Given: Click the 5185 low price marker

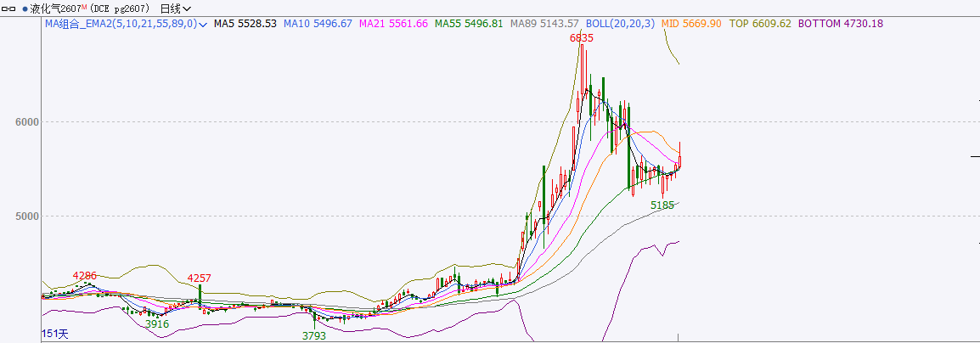Looking at the screenshot, I should click(x=662, y=205).
